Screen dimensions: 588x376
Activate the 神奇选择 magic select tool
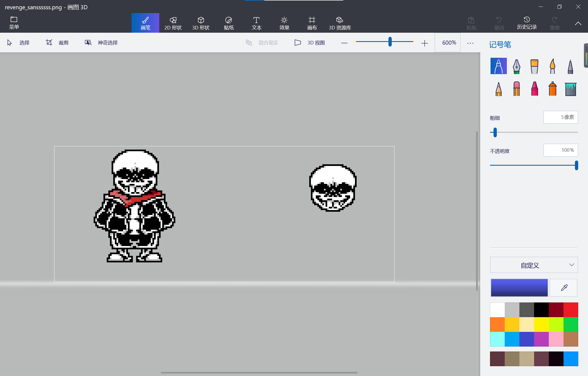[x=101, y=43]
